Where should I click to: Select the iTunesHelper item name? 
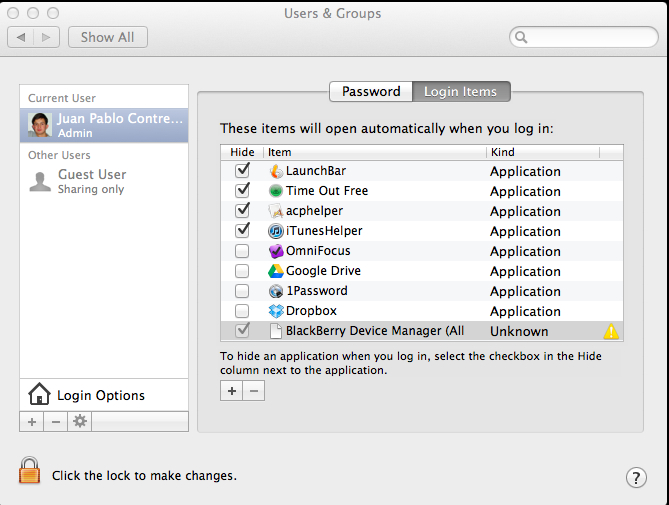324,231
